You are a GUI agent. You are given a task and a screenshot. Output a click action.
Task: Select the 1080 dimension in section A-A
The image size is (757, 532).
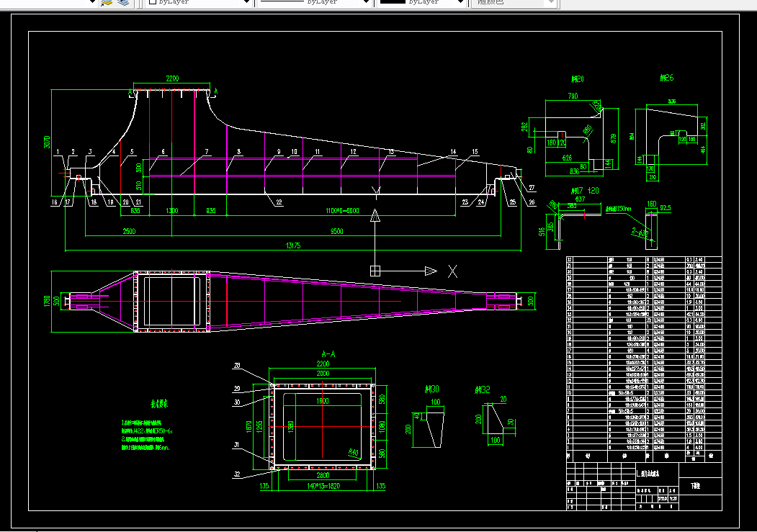click(382, 427)
